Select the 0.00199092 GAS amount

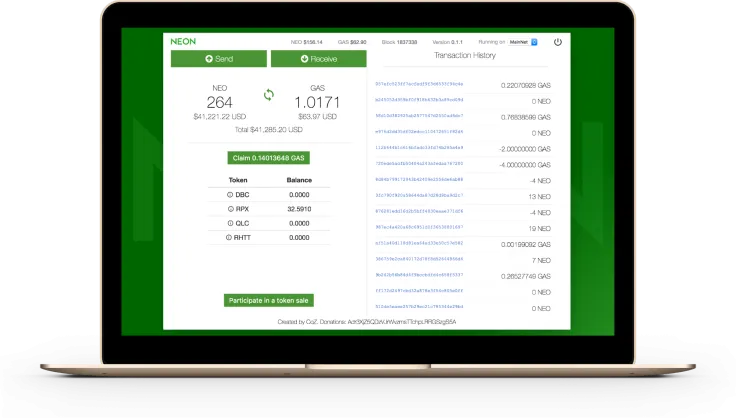tap(526, 244)
